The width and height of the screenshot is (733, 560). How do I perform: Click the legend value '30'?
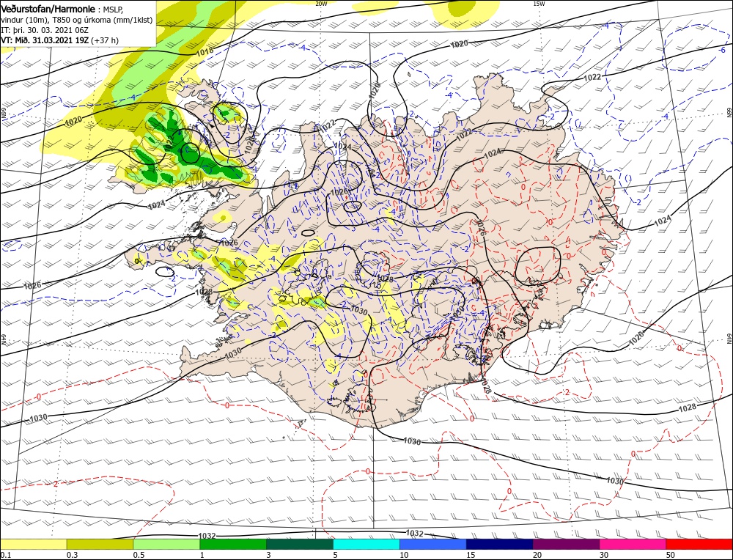click(604, 555)
